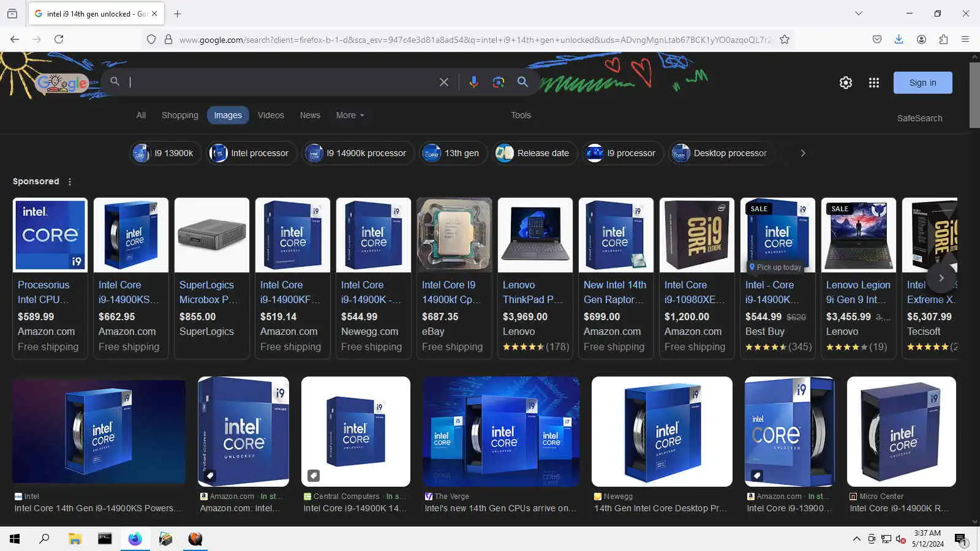
Task: Clear the Google search box
Action: click(444, 82)
